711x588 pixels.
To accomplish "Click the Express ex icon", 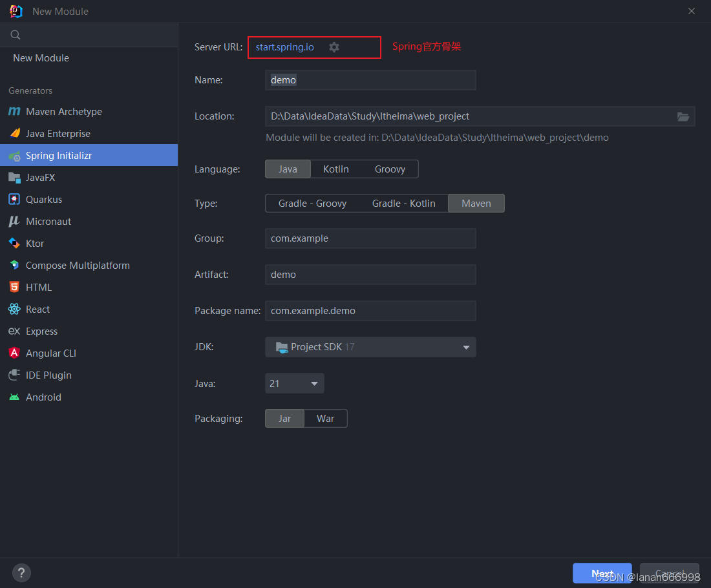I will 14,331.
